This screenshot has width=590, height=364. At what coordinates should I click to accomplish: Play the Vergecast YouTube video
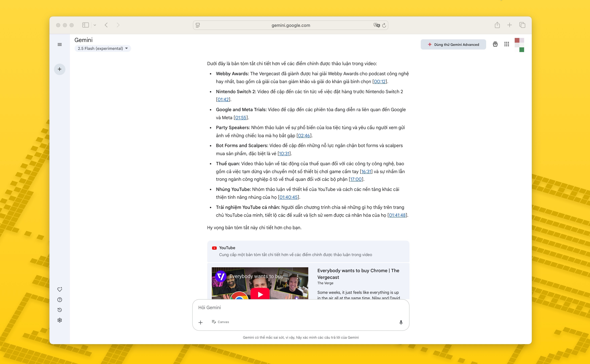[260, 294]
